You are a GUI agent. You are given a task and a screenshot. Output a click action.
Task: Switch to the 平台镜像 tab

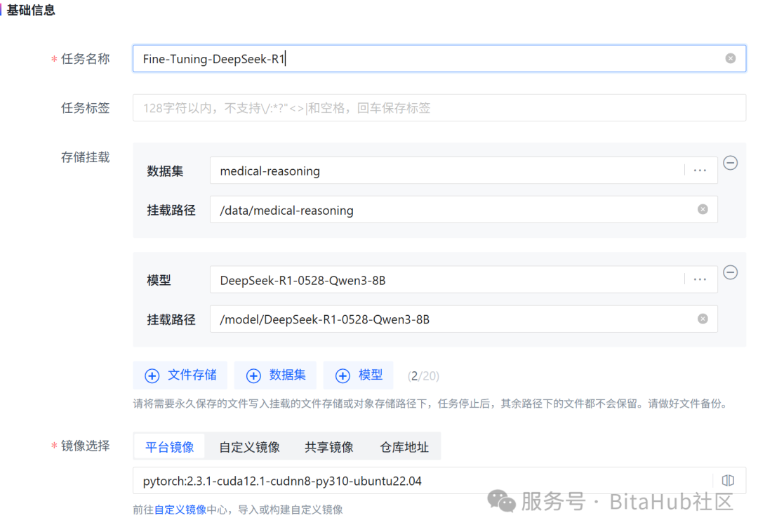coord(169,447)
